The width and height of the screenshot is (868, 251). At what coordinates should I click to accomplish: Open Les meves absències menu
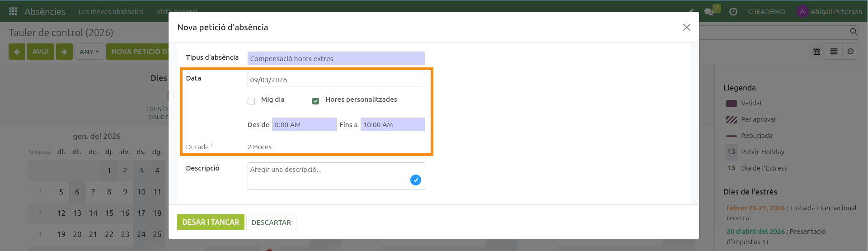pos(111,12)
